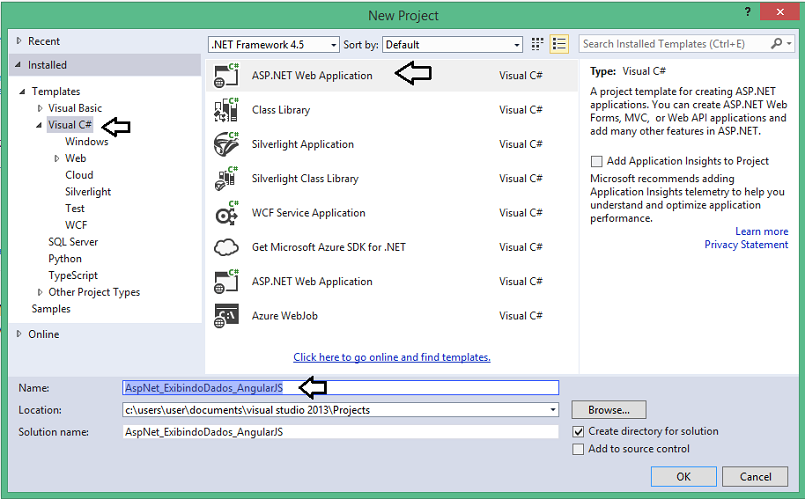
Task: Collapse the Templates tree node
Action: pyautogui.click(x=22, y=91)
